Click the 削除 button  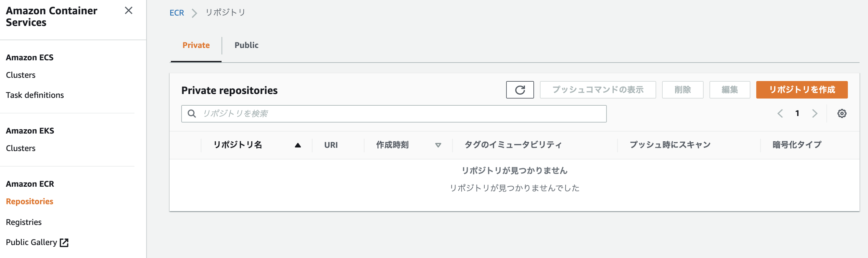point(683,90)
